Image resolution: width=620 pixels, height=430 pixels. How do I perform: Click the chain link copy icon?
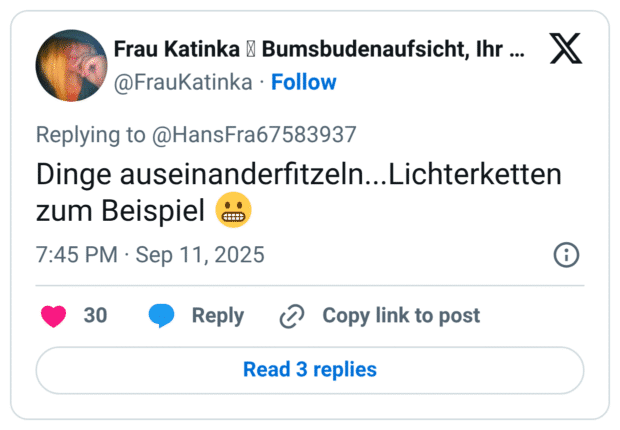(292, 316)
